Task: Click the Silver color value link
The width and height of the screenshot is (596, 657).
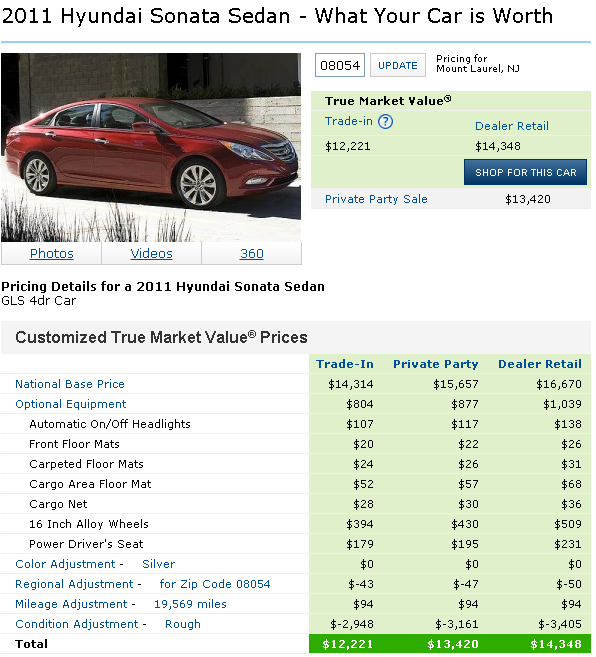Action: [x=158, y=564]
